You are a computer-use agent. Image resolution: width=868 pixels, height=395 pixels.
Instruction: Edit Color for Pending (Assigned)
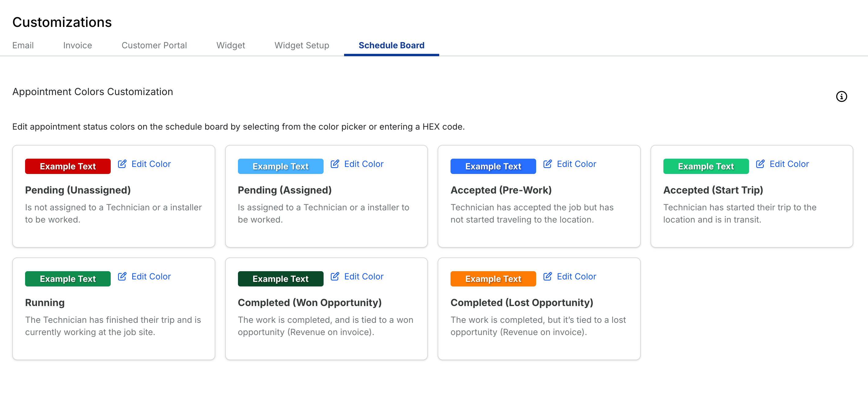(x=364, y=164)
